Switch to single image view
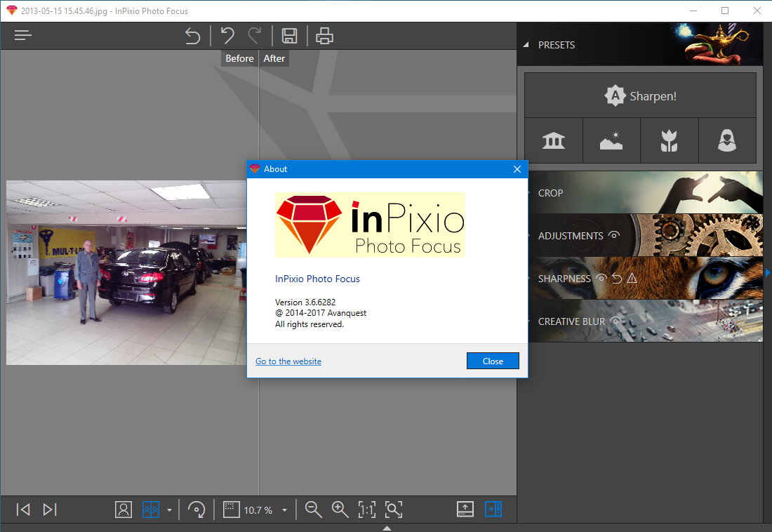 pyautogui.click(x=124, y=510)
